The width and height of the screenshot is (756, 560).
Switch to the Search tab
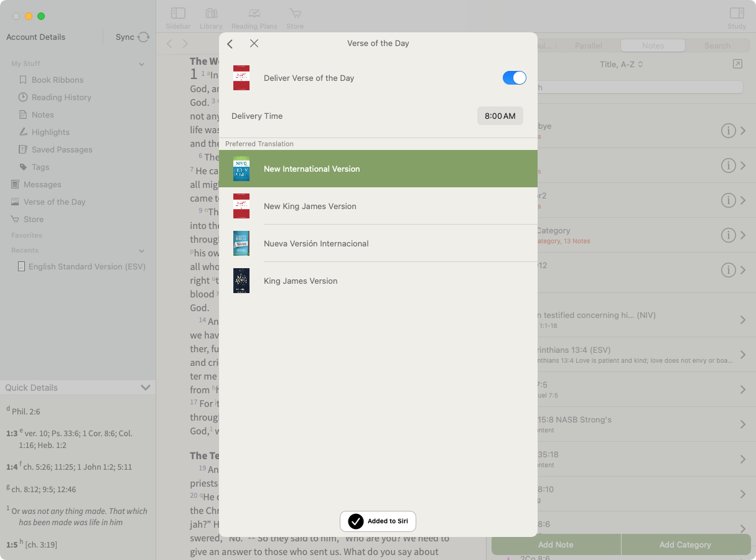point(717,45)
